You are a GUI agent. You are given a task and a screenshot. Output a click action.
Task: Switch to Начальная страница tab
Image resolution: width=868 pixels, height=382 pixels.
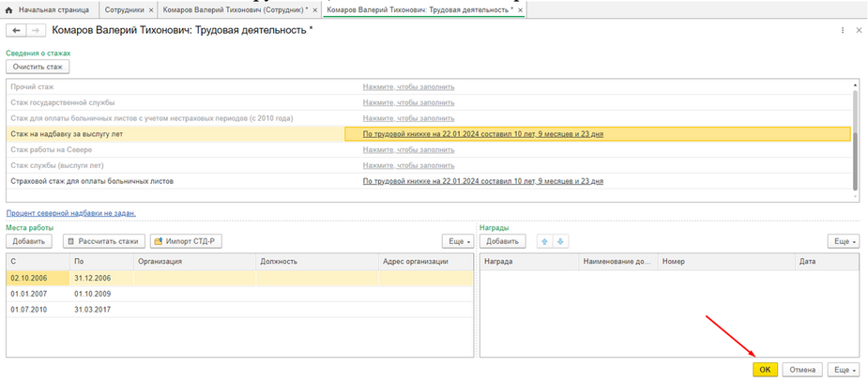[x=52, y=9]
